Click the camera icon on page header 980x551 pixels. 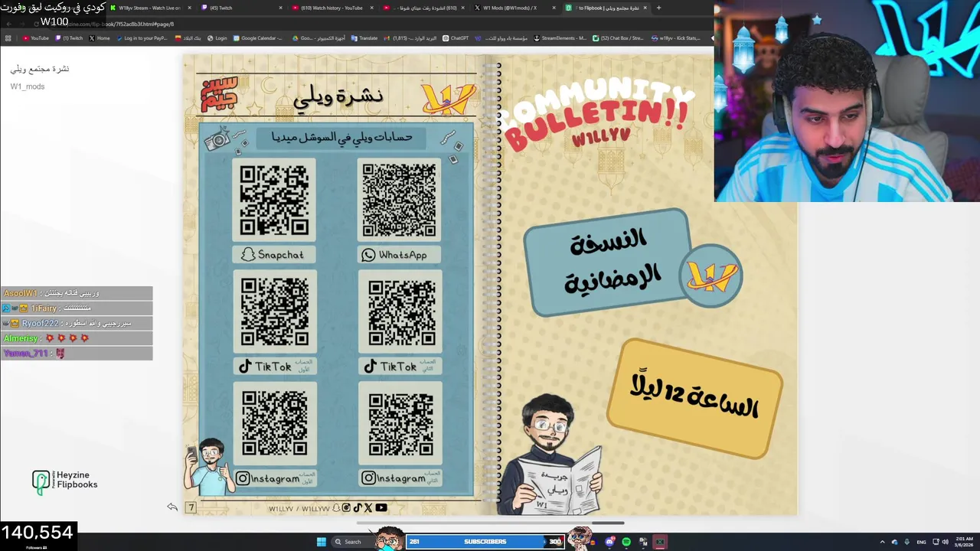pyautogui.click(x=219, y=141)
